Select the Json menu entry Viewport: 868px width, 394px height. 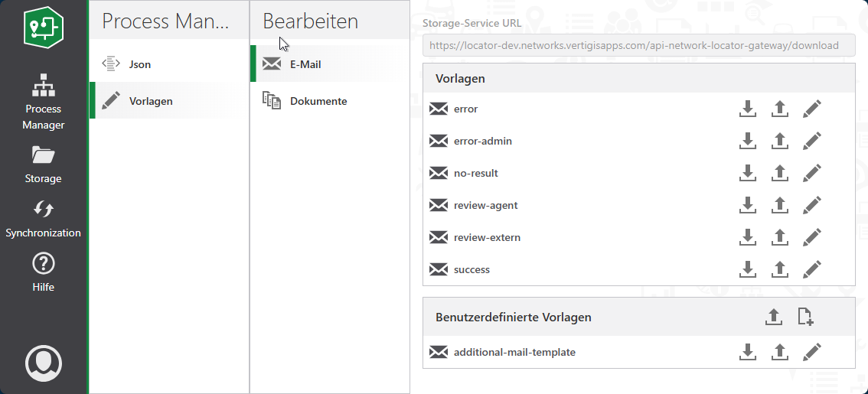pos(139,64)
